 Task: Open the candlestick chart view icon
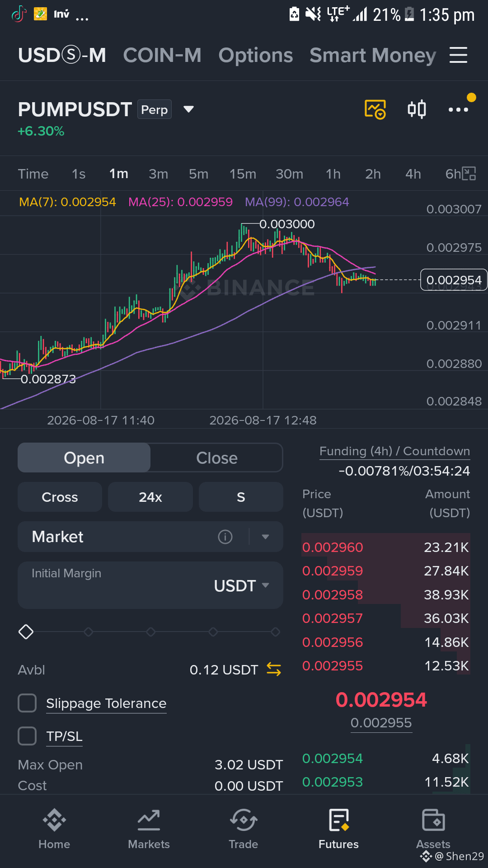pyautogui.click(x=417, y=109)
